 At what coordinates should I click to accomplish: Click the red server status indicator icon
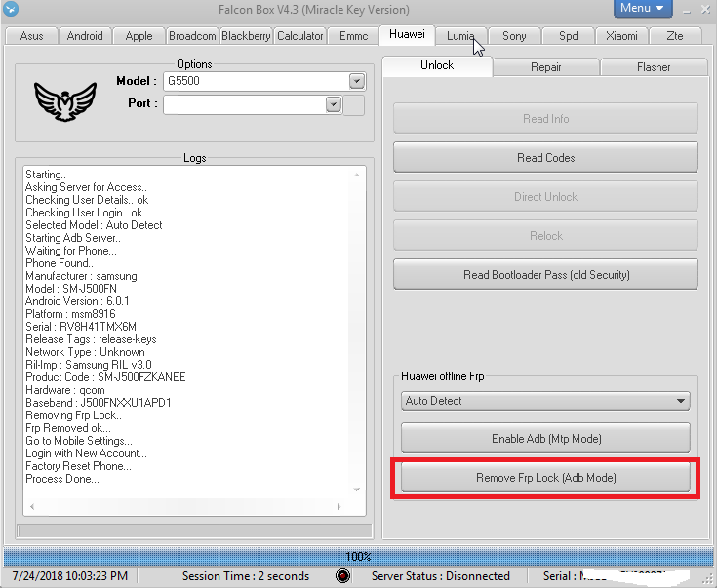(x=342, y=576)
